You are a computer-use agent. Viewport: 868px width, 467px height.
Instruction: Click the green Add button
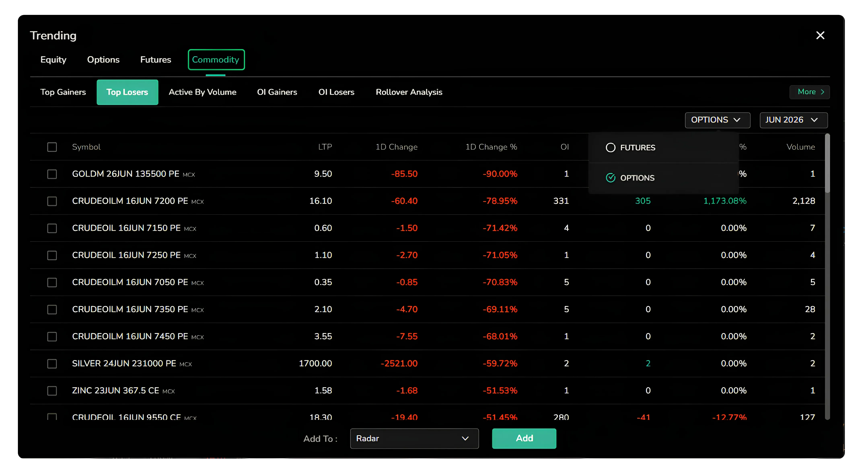[524, 438]
